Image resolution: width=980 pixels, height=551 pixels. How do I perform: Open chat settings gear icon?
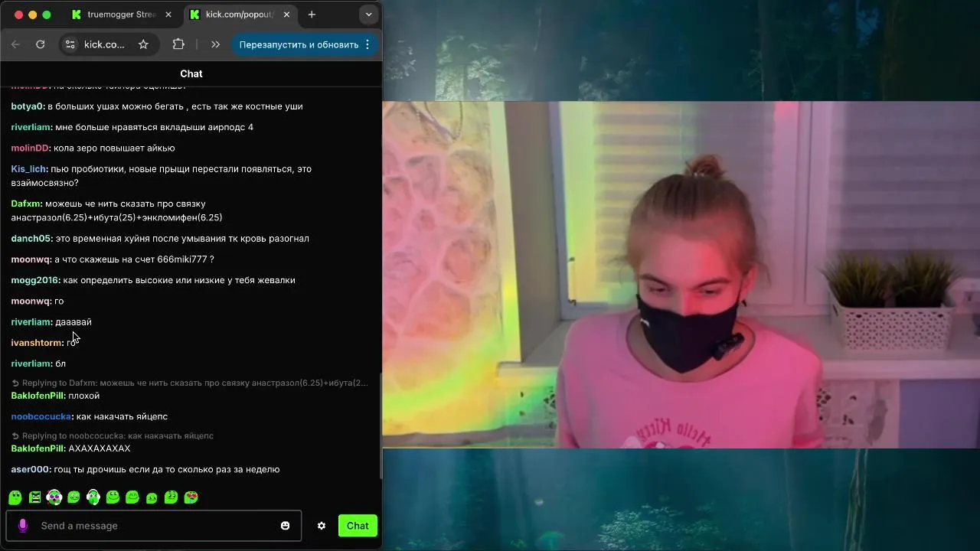(322, 526)
